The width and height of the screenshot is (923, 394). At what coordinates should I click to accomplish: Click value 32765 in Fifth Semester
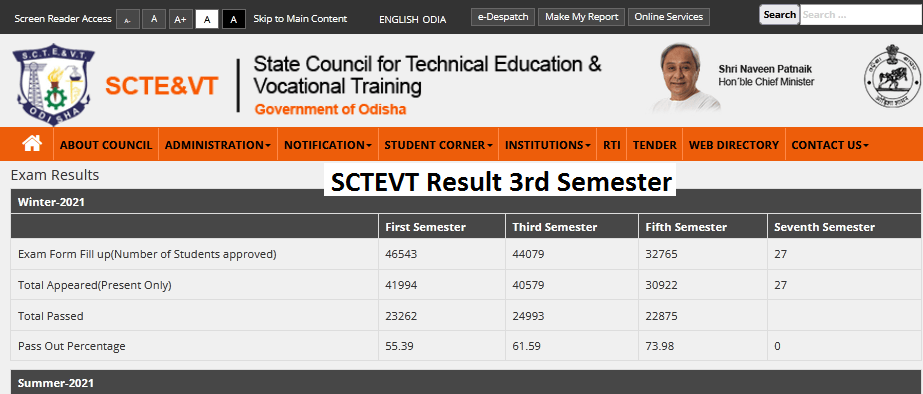(x=661, y=254)
